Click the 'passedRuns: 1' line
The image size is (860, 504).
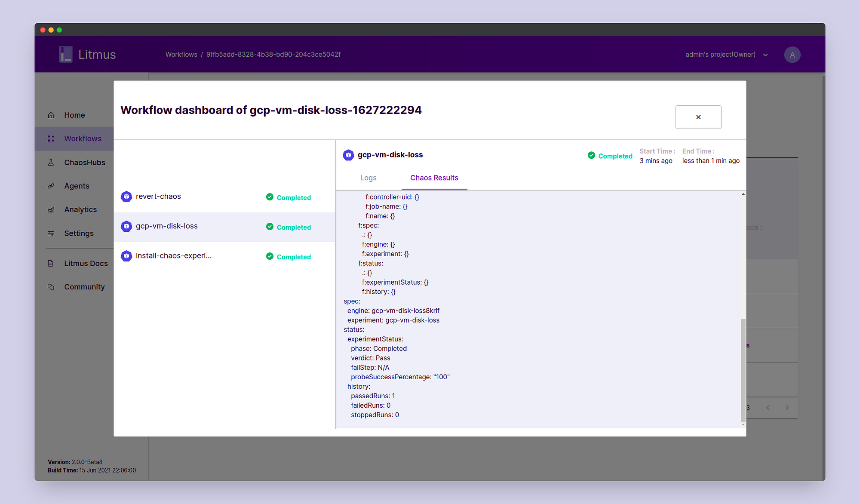(373, 396)
